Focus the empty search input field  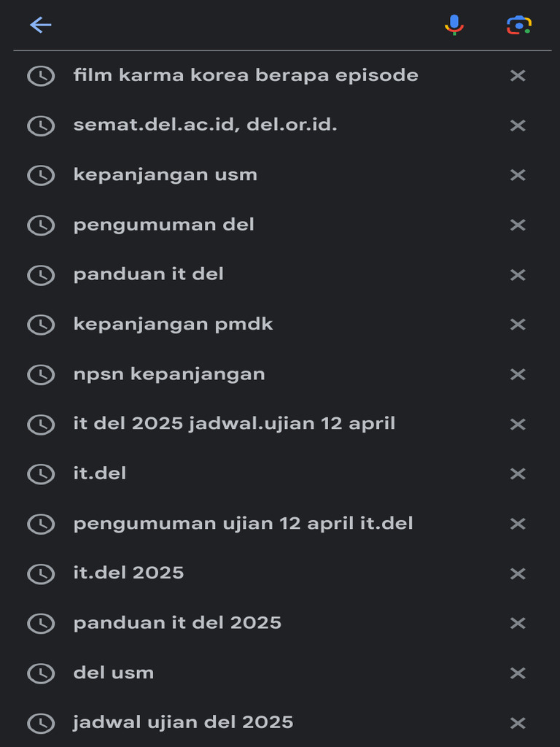coord(241,25)
